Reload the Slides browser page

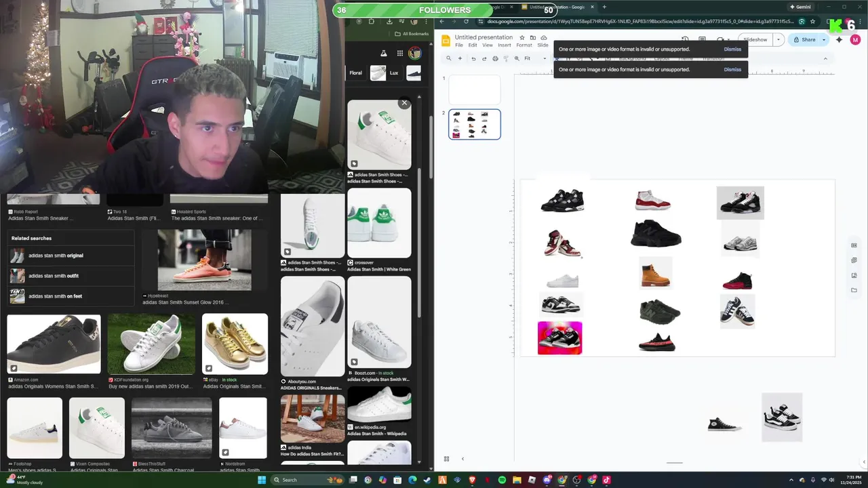tap(466, 21)
